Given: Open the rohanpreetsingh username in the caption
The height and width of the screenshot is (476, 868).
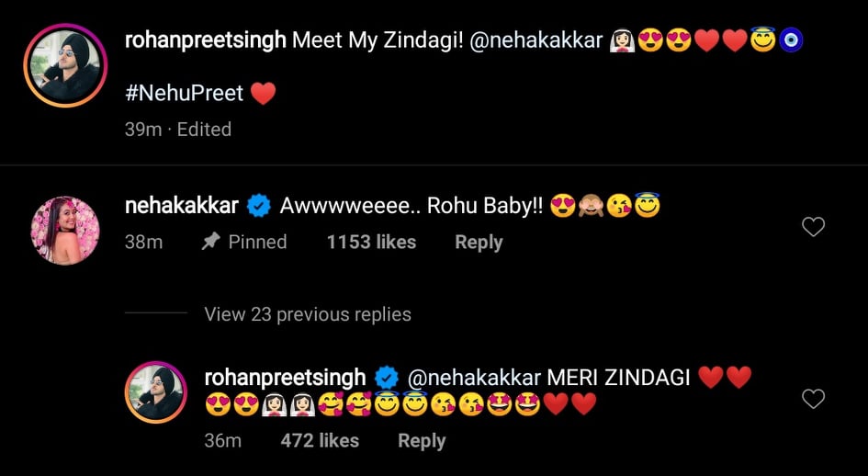Looking at the screenshot, I should [x=204, y=41].
